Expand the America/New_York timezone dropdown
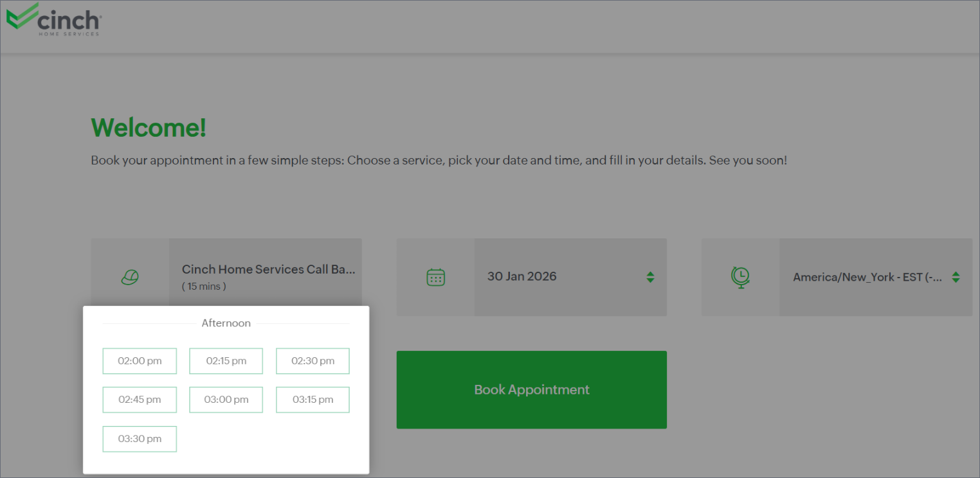The image size is (980, 478). coord(868,277)
